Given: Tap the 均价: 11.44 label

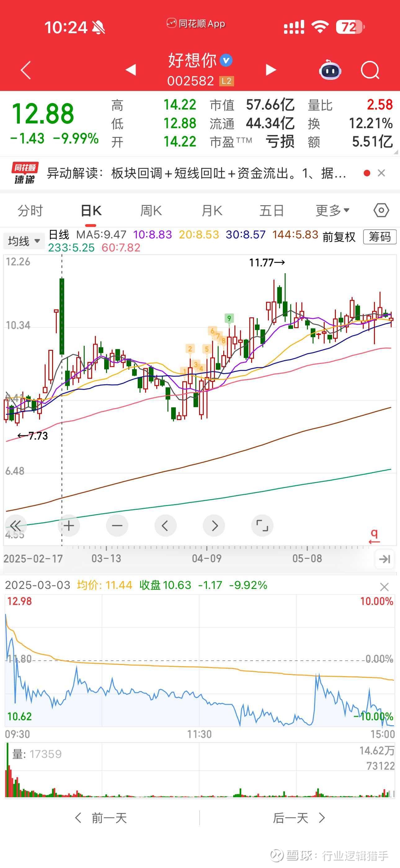Looking at the screenshot, I should pyautogui.click(x=104, y=585).
